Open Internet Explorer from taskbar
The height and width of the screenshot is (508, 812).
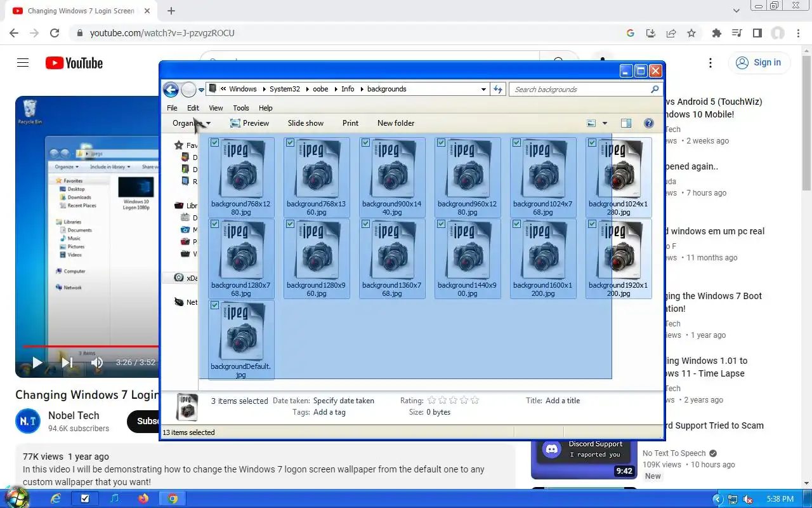point(56,498)
